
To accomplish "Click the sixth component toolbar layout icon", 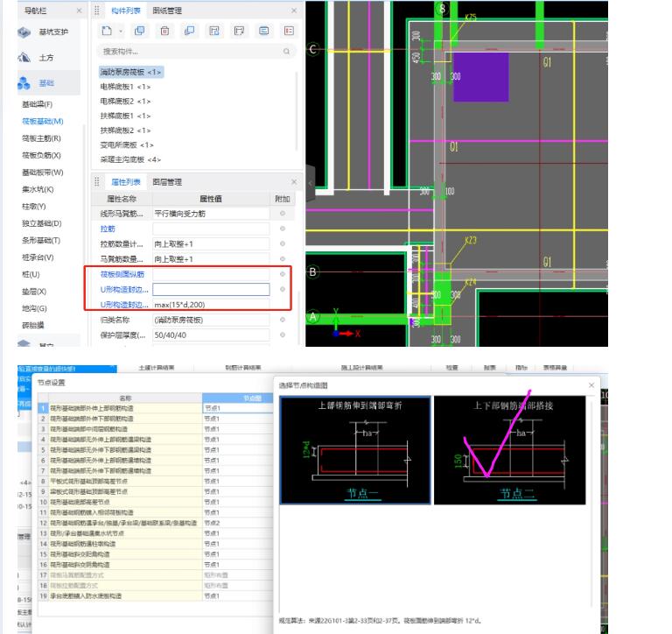I will (239, 31).
